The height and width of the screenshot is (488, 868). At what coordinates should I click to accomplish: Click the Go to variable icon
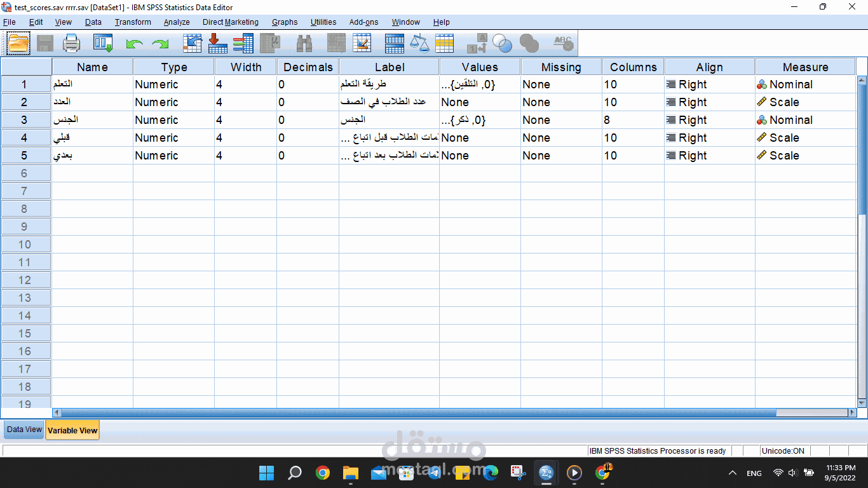[x=217, y=43]
